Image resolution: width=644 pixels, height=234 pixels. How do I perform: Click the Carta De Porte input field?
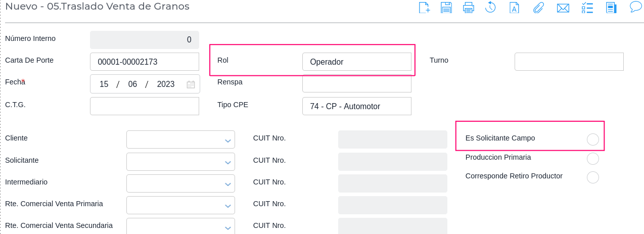(145, 62)
